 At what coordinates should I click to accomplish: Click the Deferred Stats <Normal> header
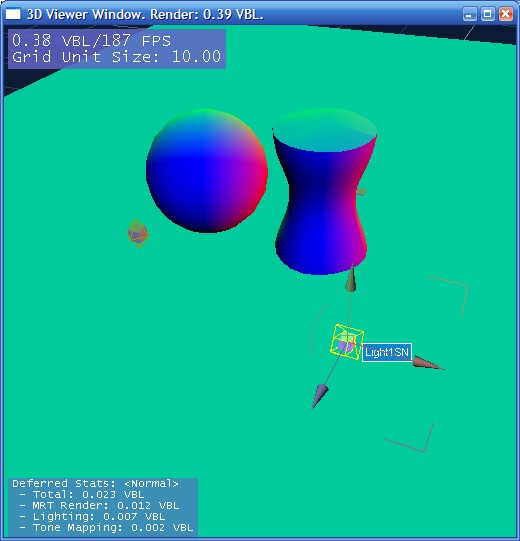pos(95,483)
